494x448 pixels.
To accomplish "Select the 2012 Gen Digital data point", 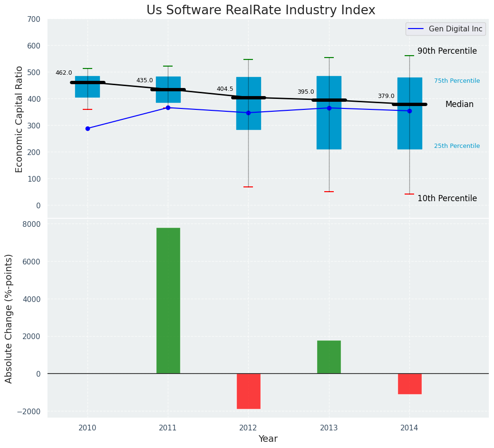I will (x=248, y=113).
